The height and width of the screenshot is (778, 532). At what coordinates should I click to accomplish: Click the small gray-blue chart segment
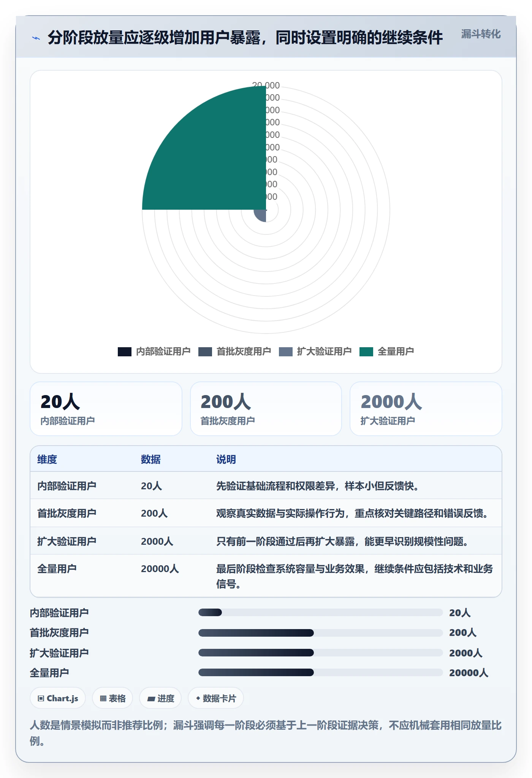261,215
